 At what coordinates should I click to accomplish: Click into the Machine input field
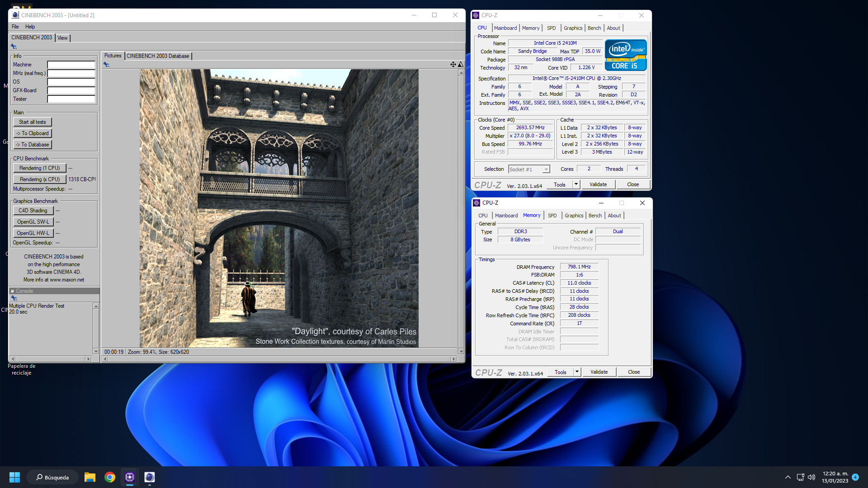coord(71,65)
